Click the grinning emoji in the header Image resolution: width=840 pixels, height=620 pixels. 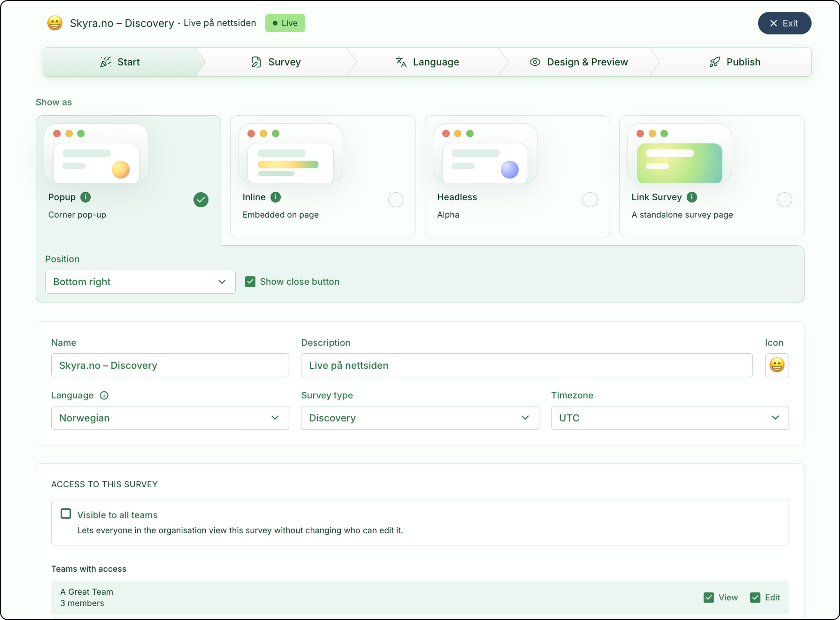[55, 23]
